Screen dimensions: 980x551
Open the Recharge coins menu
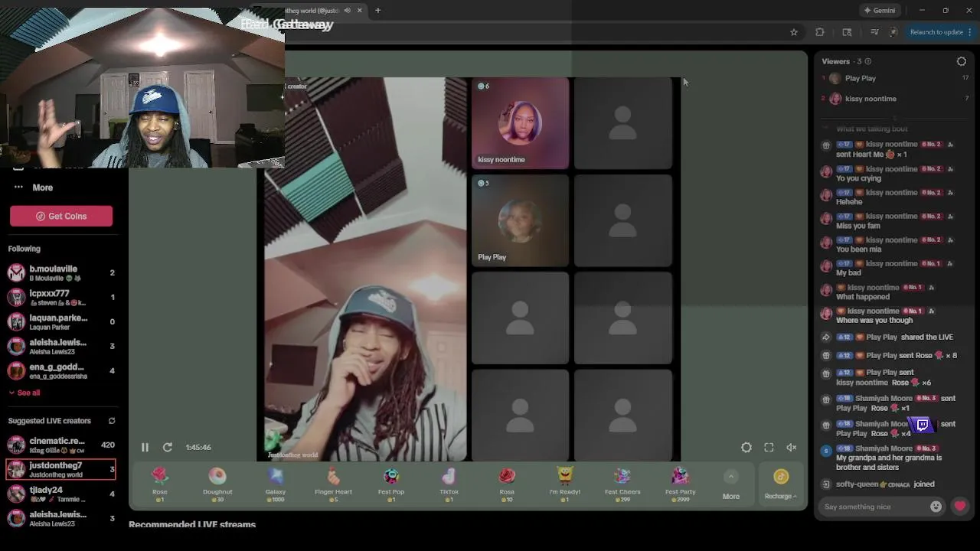point(781,485)
